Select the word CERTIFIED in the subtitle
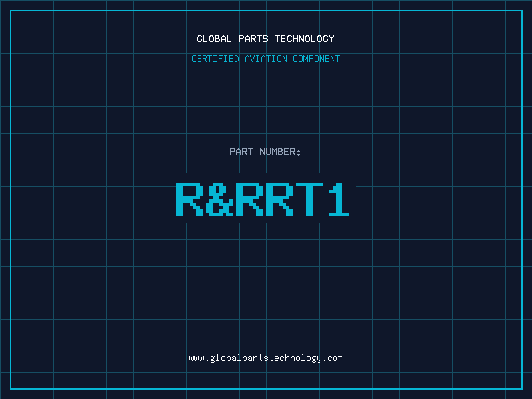 pyautogui.click(x=215, y=59)
